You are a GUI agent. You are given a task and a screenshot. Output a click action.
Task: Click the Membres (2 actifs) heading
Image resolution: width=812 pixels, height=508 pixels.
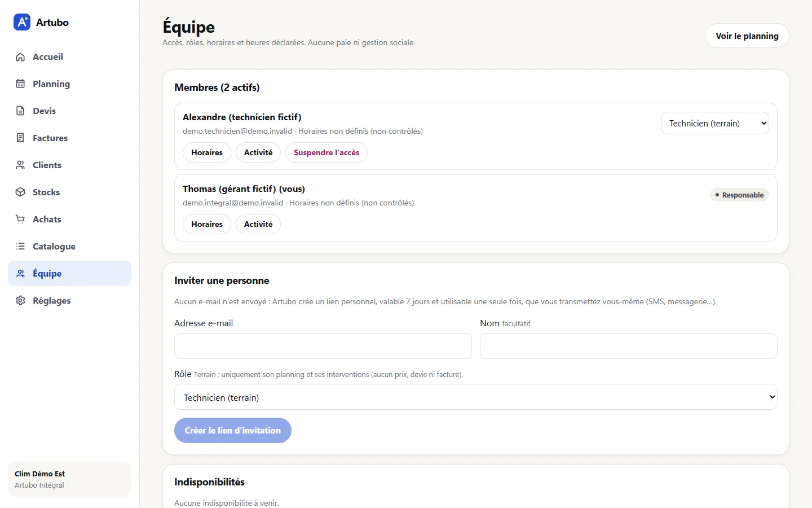point(217,87)
